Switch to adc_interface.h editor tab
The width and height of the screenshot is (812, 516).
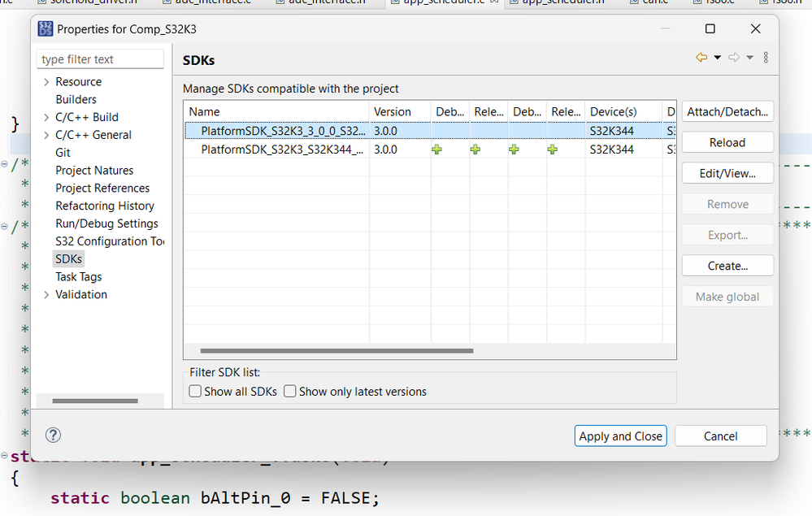click(x=322, y=2)
